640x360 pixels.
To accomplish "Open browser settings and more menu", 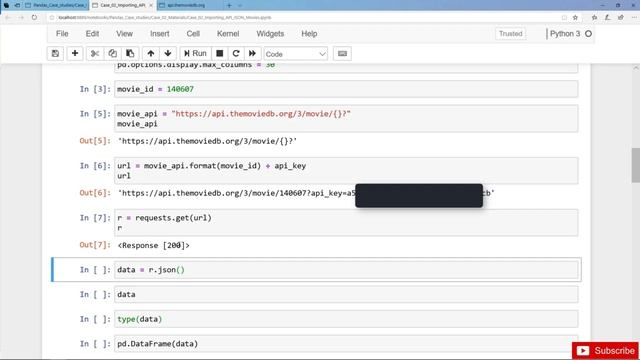I will tap(634, 18).
